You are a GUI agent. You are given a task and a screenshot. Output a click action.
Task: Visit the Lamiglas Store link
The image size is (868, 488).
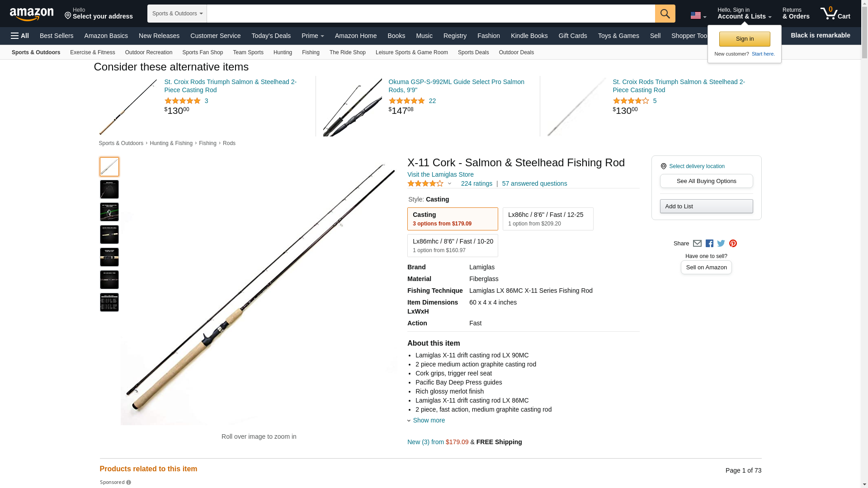coord(440,174)
